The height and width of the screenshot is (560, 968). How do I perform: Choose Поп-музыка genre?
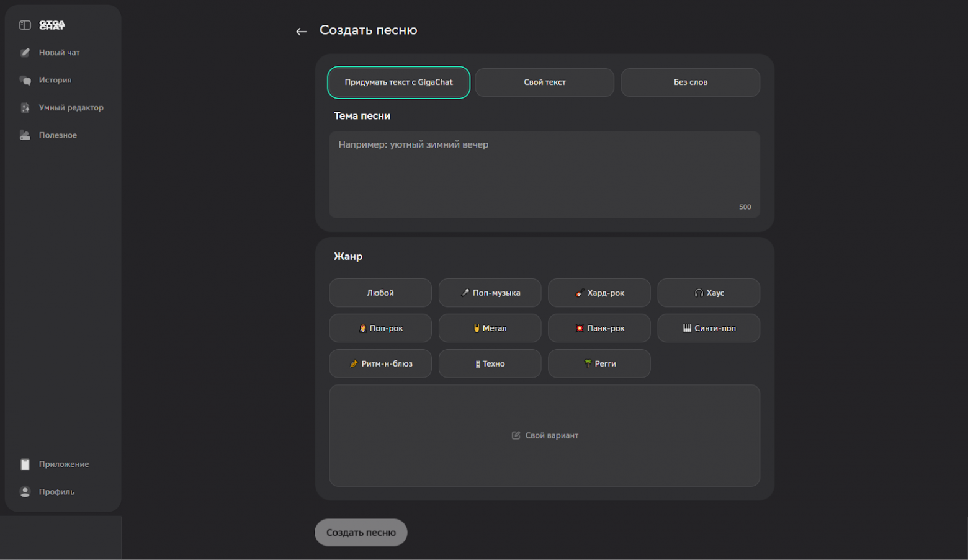[490, 293]
